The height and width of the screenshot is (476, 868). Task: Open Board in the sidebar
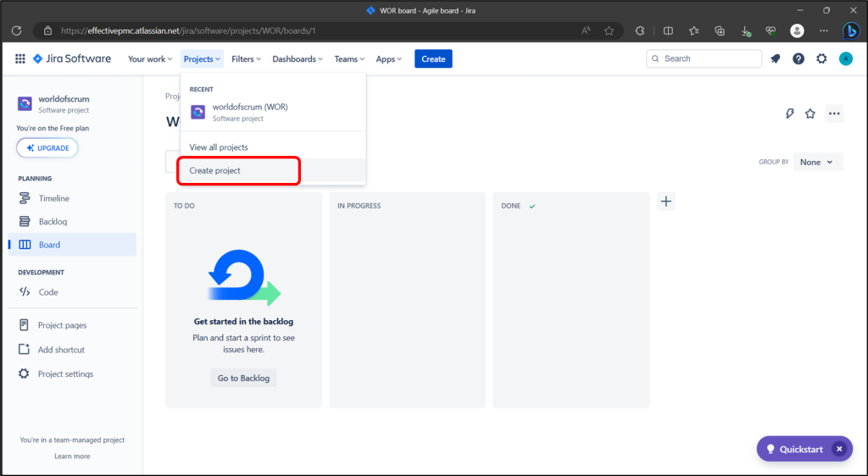click(x=72, y=245)
